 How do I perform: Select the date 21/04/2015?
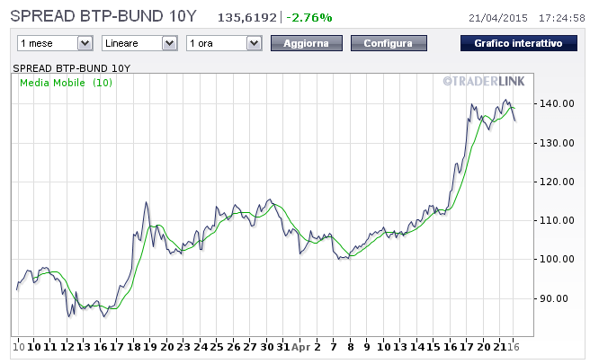pos(498,18)
